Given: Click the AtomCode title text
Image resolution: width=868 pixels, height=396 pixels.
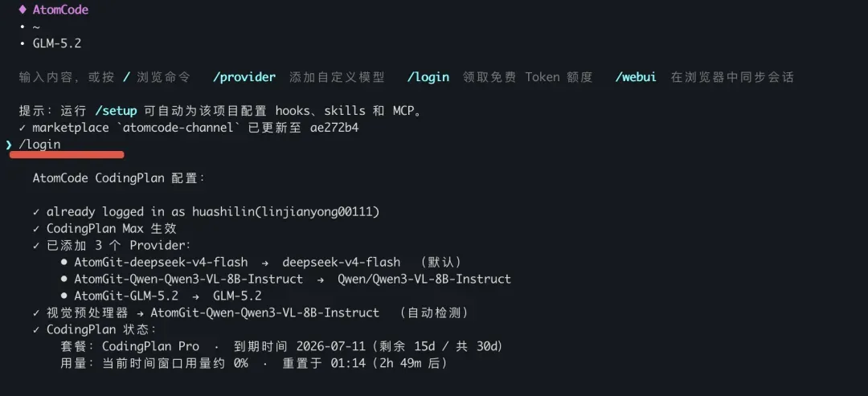Looking at the screenshot, I should [60, 10].
